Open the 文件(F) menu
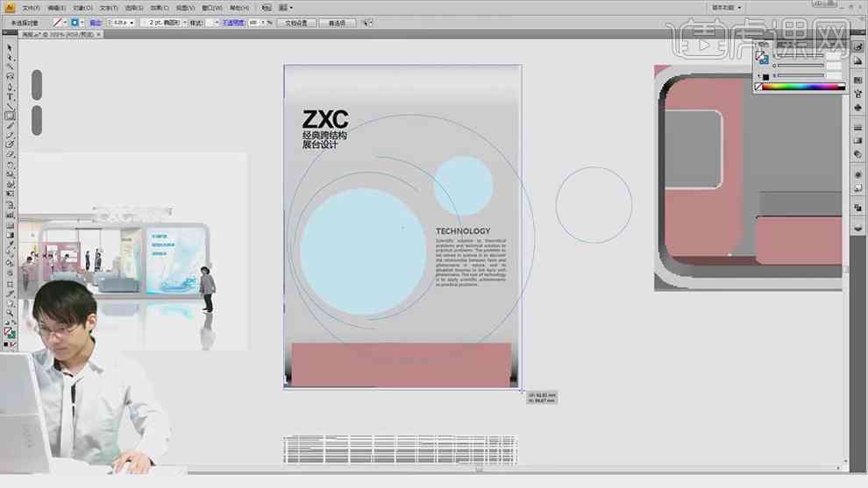 click(31, 8)
